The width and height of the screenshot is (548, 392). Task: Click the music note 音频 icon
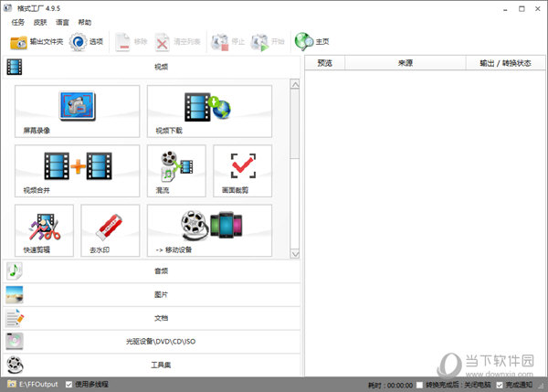point(15,270)
